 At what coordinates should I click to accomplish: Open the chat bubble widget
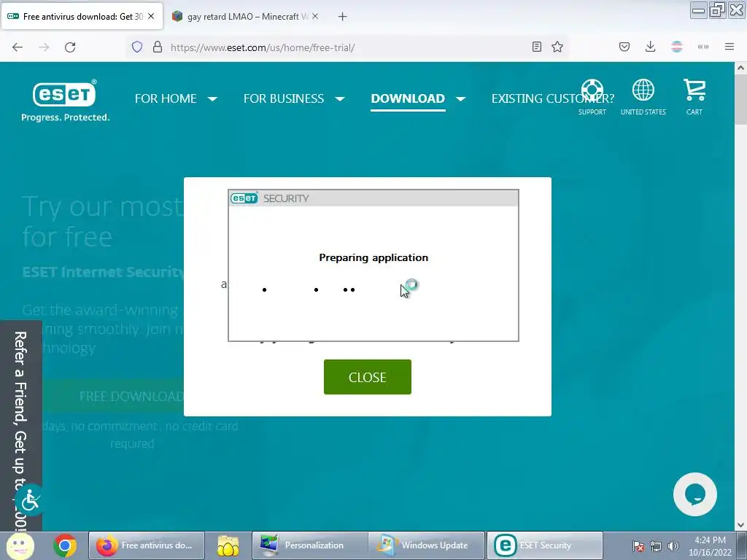695,494
